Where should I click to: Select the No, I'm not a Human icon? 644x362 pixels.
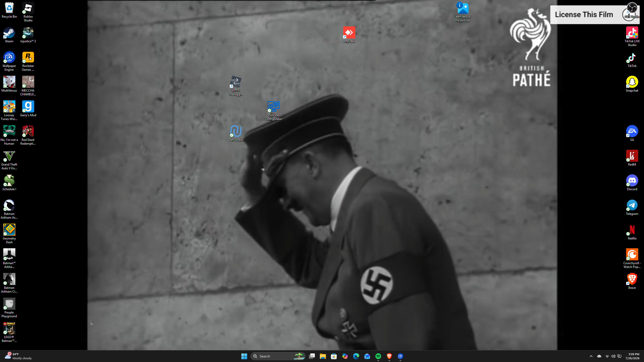9,135
